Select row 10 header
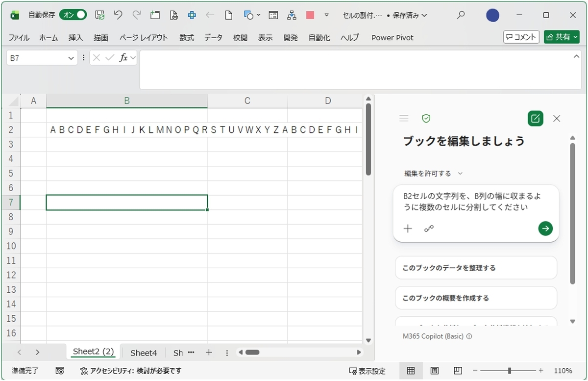This screenshot has height=381, width=588. 11,246
